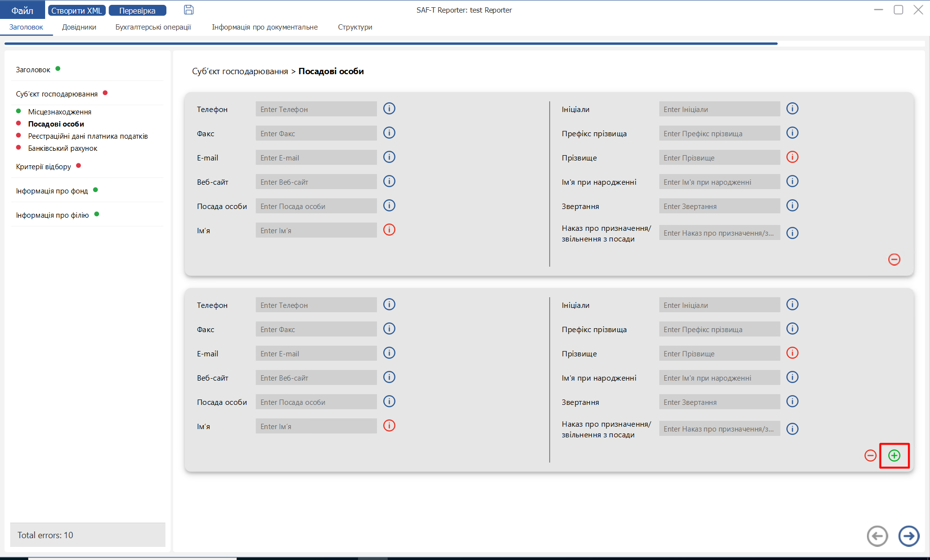Click info icon beside second card's Телефон field
This screenshot has height=560, width=930.
[389, 304]
